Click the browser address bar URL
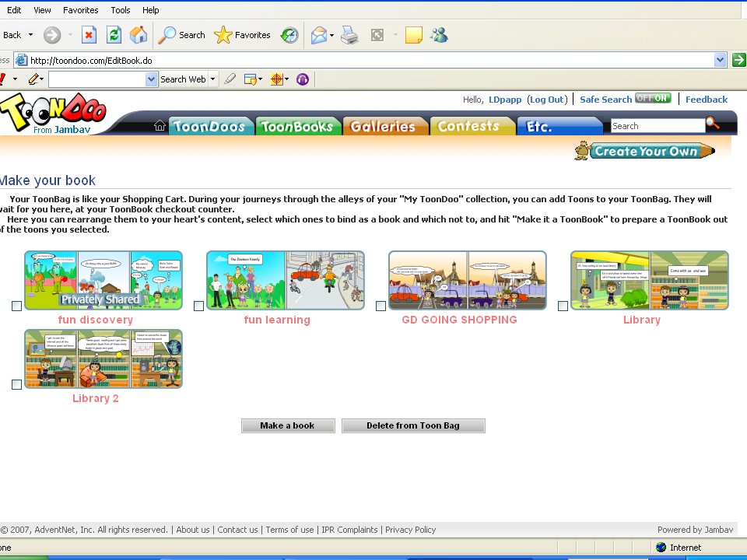This screenshot has width=747, height=560. (x=91, y=61)
